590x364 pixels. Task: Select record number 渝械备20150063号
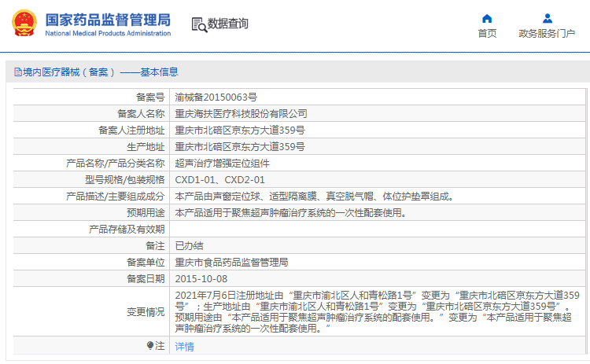tap(216, 97)
